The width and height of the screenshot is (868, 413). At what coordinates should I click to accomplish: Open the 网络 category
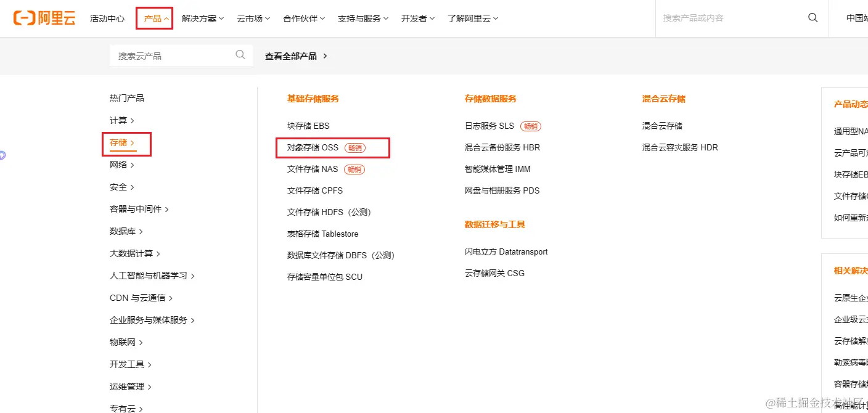pos(122,165)
